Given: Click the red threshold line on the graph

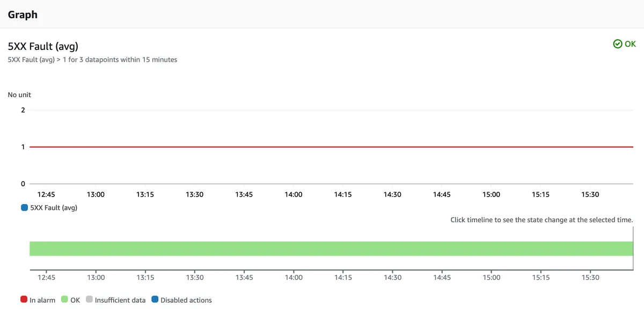Looking at the screenshot, I should [x=322, y=147].
